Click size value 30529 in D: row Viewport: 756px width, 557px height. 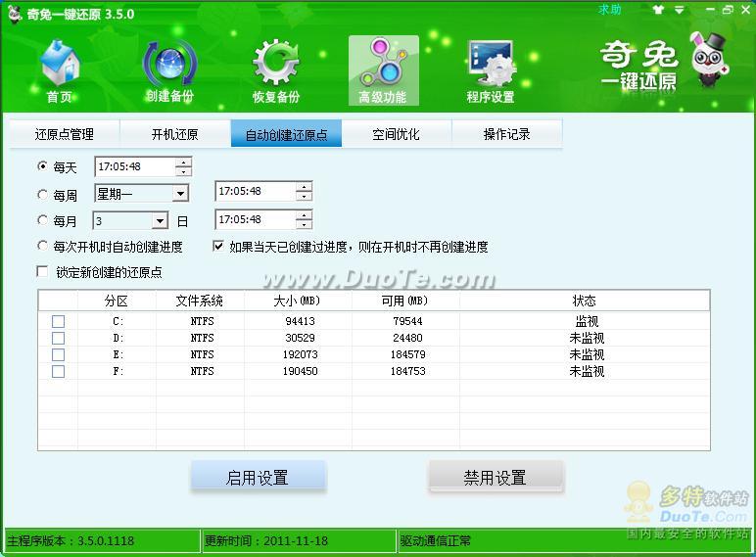coord(300,338)
